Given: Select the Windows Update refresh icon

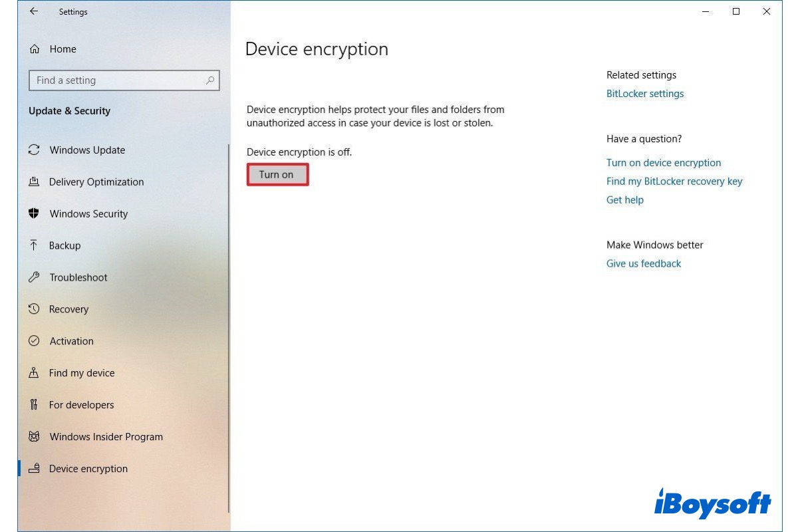Looking at the screenshot, I should (x=35, y=150).
